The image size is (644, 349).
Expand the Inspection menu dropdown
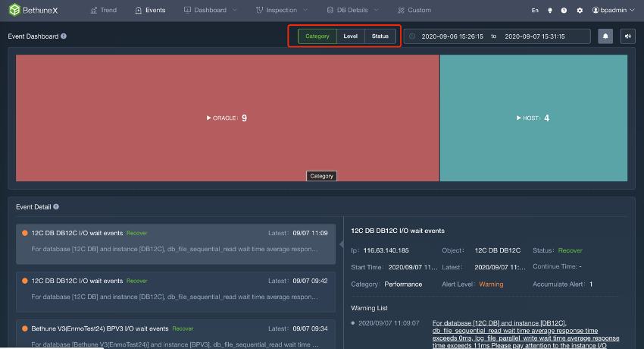[x=281, y=11]
